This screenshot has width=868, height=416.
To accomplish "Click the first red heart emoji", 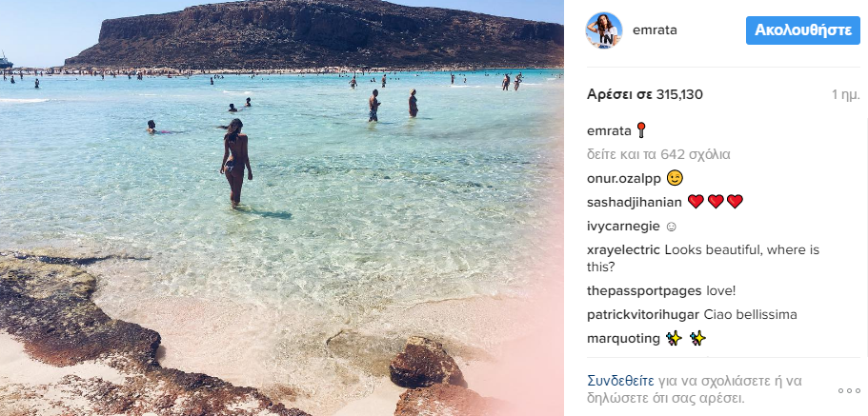I will click(696, 202).
